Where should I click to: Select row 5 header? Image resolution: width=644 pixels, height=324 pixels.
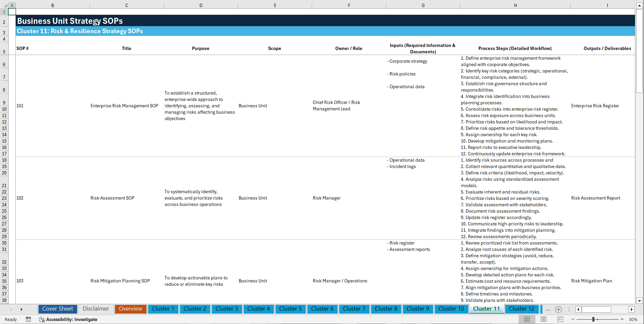[x=4, y=49]
